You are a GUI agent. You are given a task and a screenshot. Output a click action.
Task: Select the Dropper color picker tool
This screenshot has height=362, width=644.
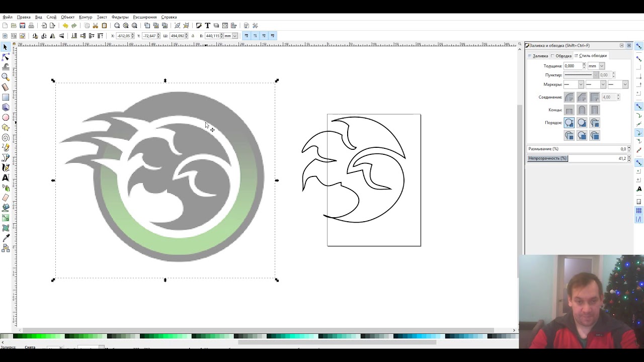[x=6, y=238]
